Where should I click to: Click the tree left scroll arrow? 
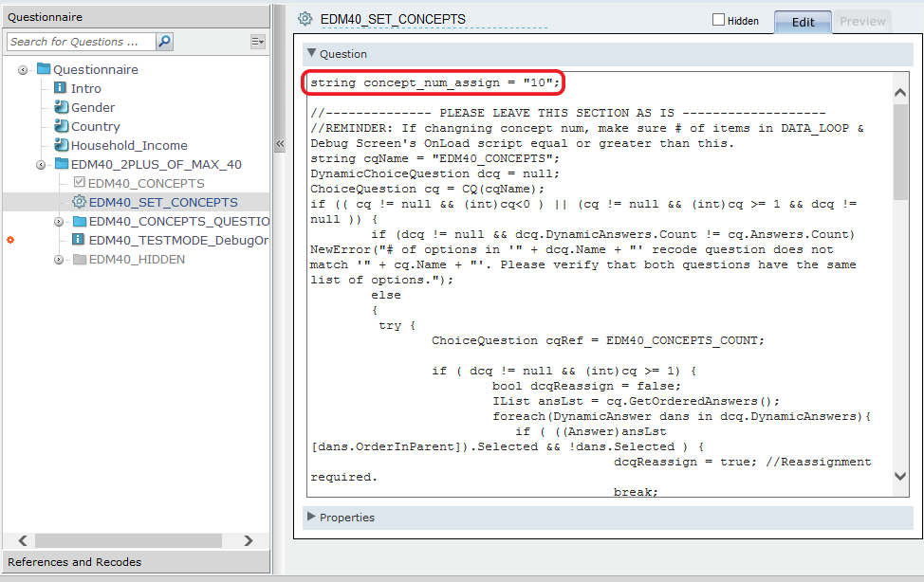pos(23,540)
